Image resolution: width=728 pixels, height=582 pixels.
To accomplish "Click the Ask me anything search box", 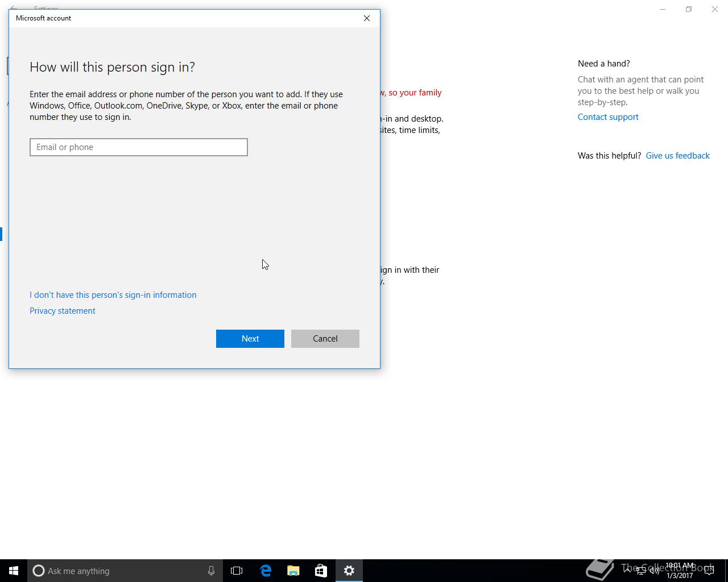I will 125,571.
